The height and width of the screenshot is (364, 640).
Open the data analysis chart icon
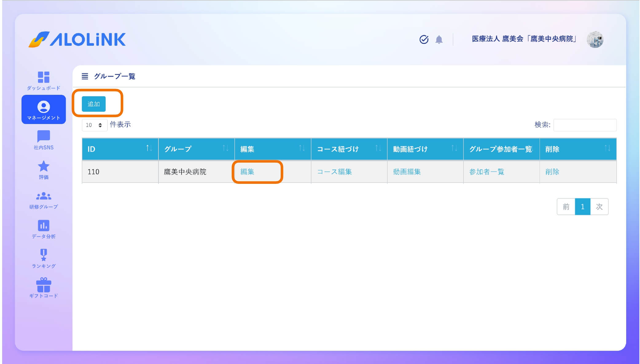click(x=43, y=226)
